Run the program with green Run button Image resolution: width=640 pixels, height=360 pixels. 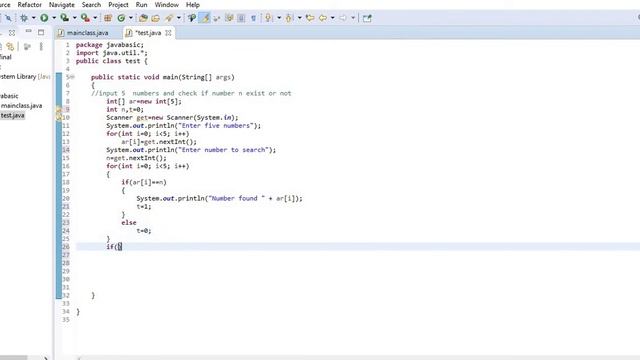pos(44,18)
